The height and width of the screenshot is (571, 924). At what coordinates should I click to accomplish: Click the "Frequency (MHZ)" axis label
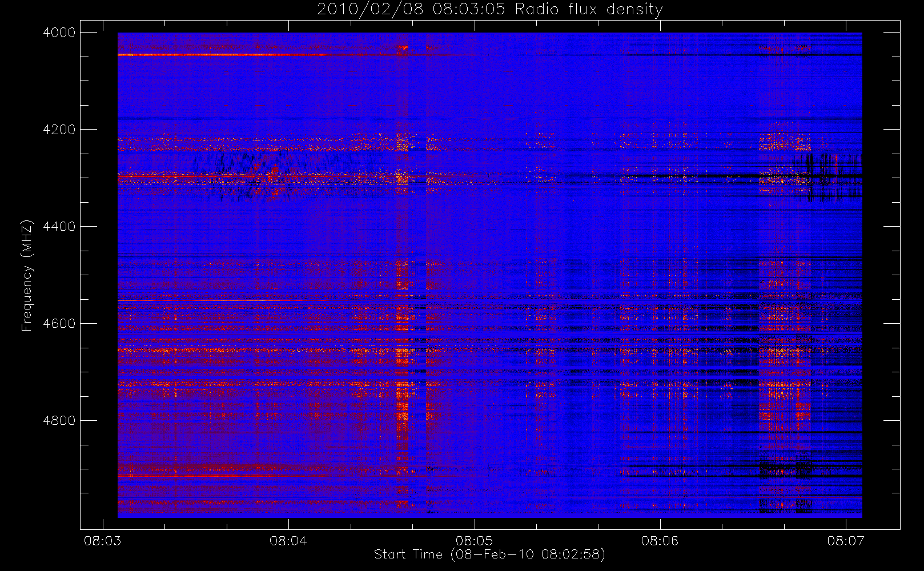pyautogui.click(x=27, y=275)
